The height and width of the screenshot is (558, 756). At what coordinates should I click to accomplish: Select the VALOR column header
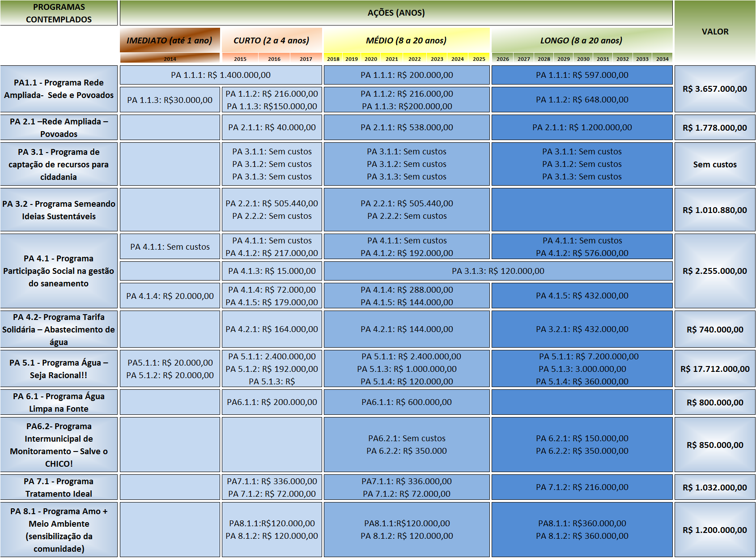pos(715,32)
